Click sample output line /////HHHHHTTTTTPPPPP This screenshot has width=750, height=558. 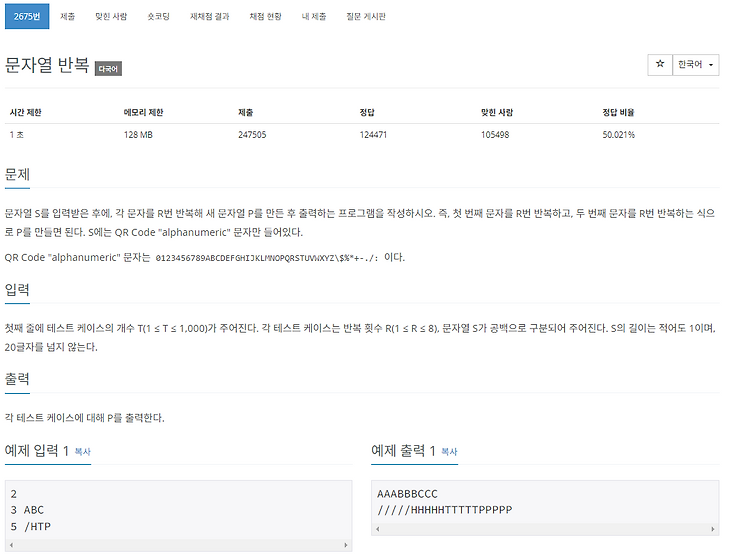[x=444, y=510]
